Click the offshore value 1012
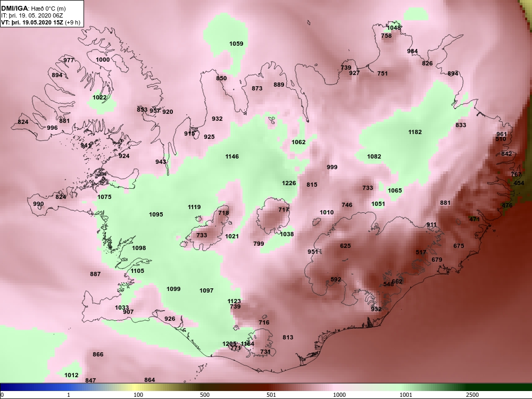The image size is (532, 399). click(71, 375)
